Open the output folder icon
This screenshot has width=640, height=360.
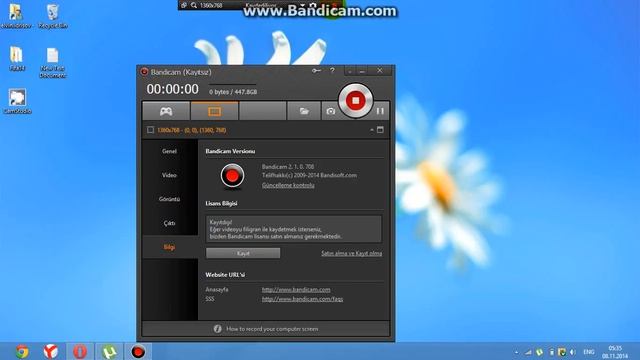point(304,111)
